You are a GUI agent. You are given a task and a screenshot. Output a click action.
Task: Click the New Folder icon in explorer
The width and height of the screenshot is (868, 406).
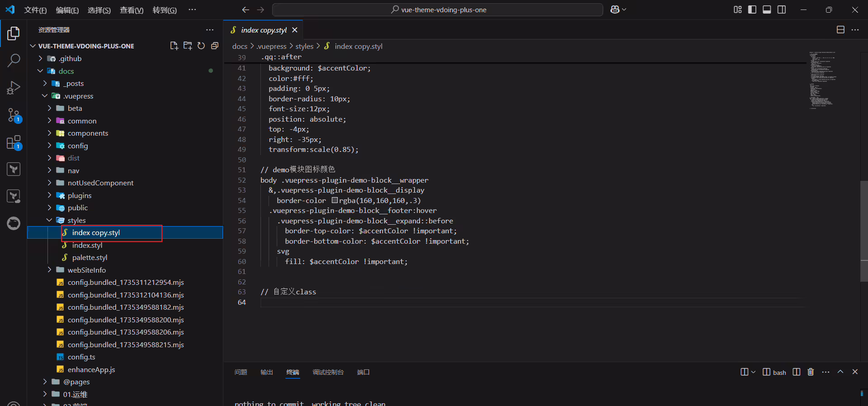point(188,46)
